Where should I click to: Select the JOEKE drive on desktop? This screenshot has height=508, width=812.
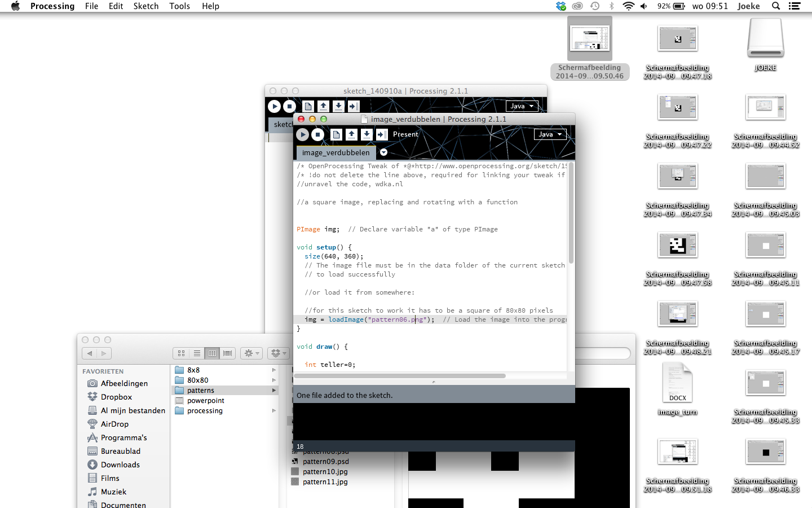765,45
